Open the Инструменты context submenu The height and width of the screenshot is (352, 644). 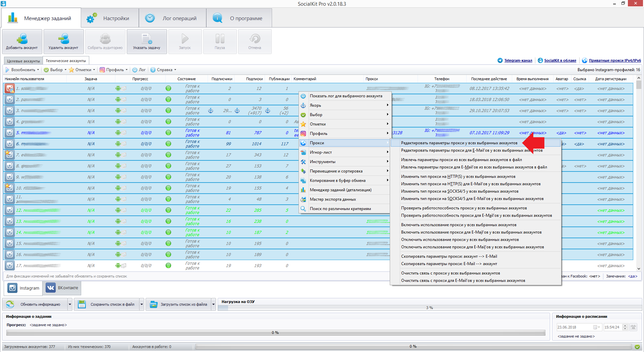tap(345, 162)
